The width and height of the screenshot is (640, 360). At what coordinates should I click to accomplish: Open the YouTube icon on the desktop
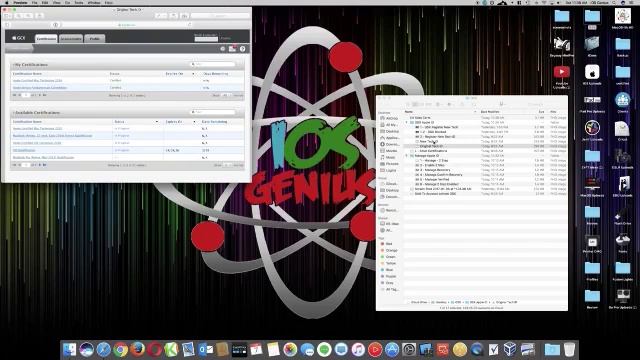562,72
